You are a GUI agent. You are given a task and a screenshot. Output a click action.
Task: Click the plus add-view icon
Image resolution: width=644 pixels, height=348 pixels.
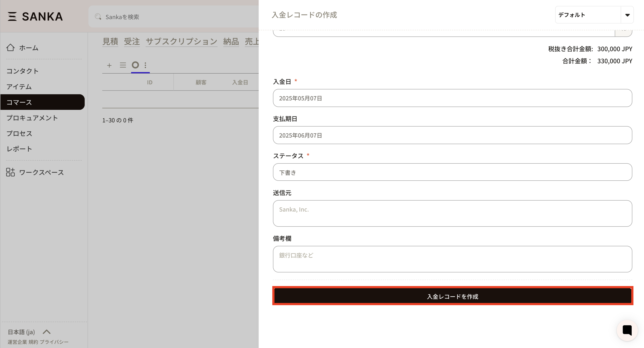click(109, 65)
